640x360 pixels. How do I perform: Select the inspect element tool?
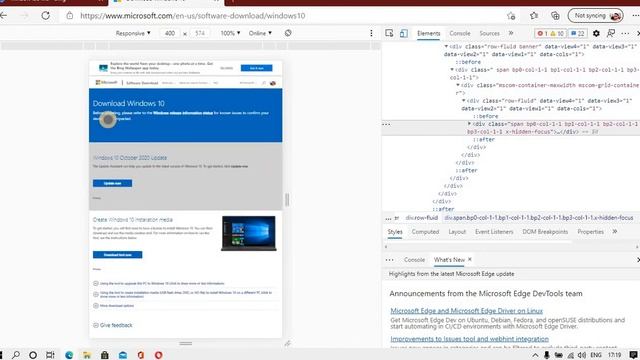click(389, 33)
